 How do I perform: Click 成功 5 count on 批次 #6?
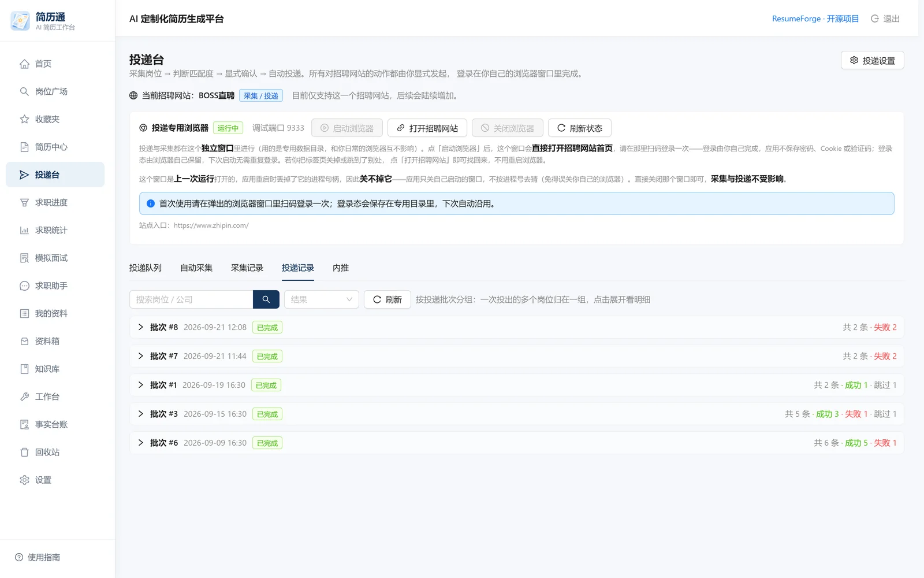point(856,443)
